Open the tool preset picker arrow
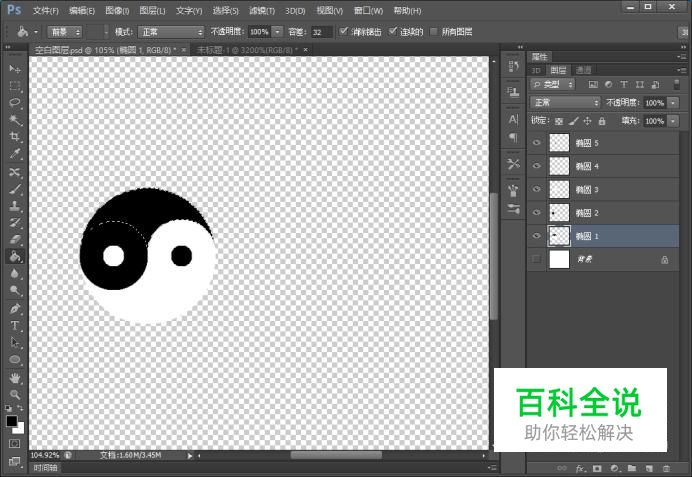The width and height of the screenshot is (692, 477). point(36,32)
